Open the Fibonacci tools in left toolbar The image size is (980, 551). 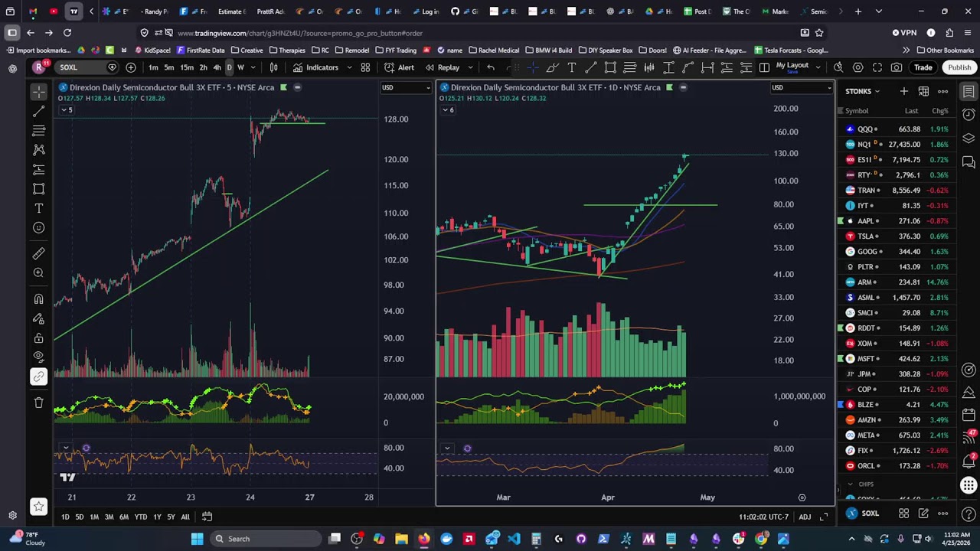click(39, 131)
